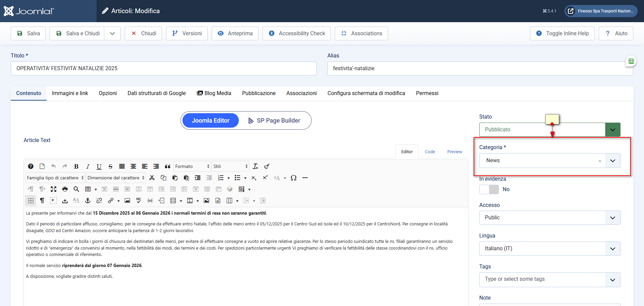Switch to the SP Page Builder editor
The width and height of the screenshot is (644, 306).
pyautogui.click(x=274, y=121)
